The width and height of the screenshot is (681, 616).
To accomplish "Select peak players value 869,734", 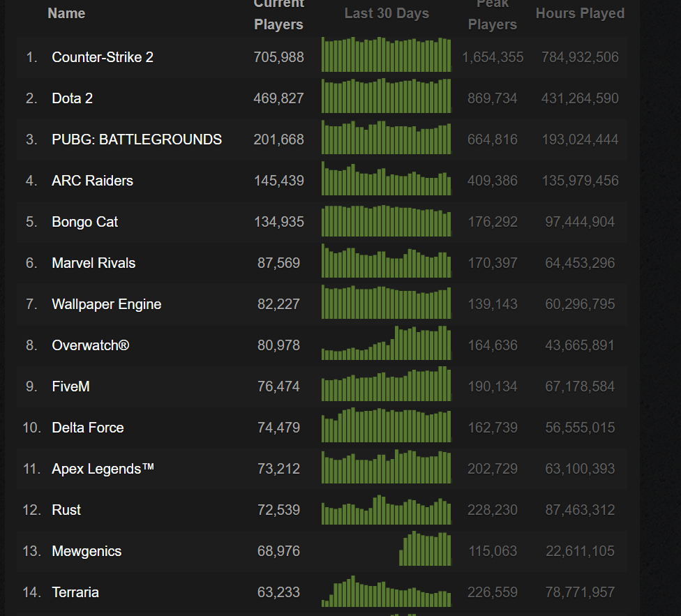I will (493, 98).
